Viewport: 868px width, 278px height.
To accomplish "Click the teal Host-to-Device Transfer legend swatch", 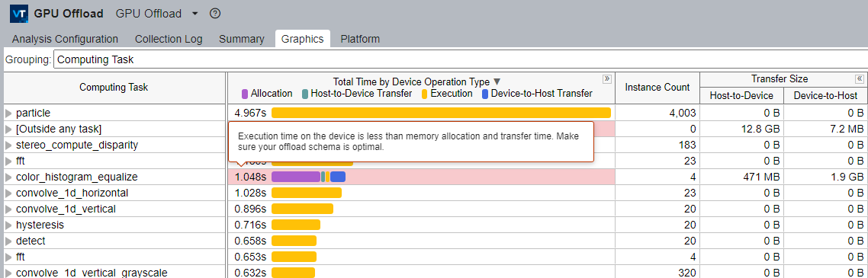I will coord(305,94).
